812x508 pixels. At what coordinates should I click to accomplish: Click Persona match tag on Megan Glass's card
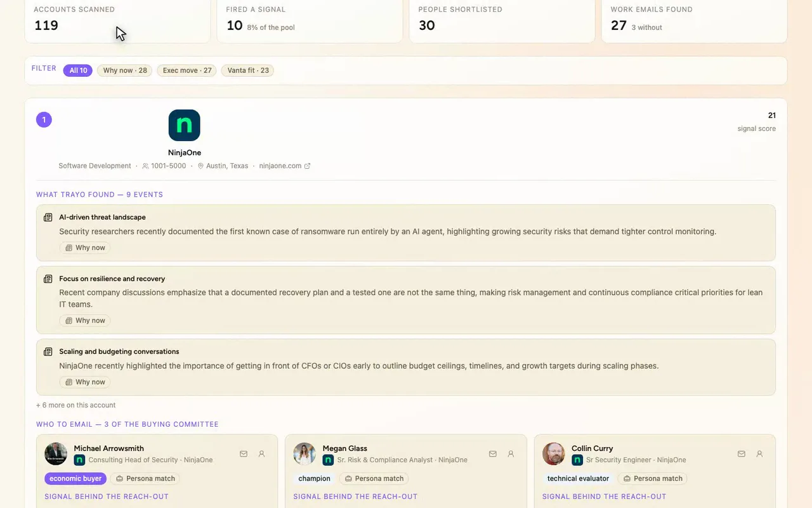[x=374, y=479]
